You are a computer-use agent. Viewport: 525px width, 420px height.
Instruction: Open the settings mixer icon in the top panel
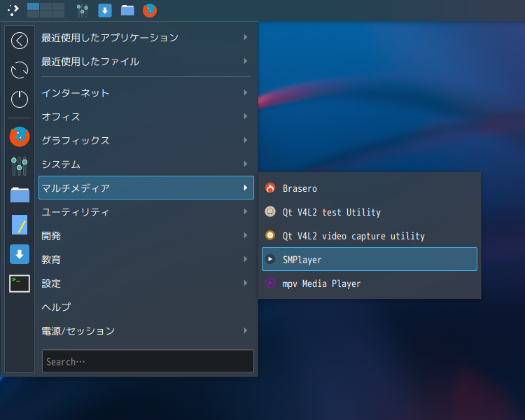pos(83,10)
